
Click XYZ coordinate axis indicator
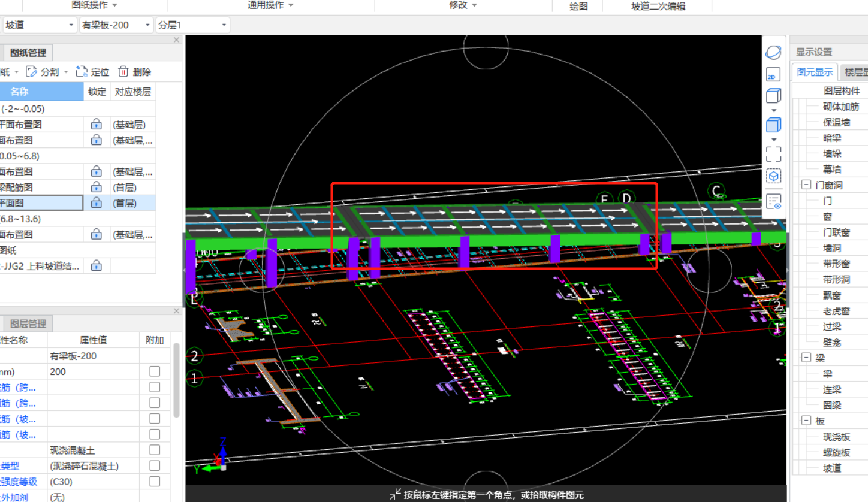pyautogui.click(x=212, y=456)
